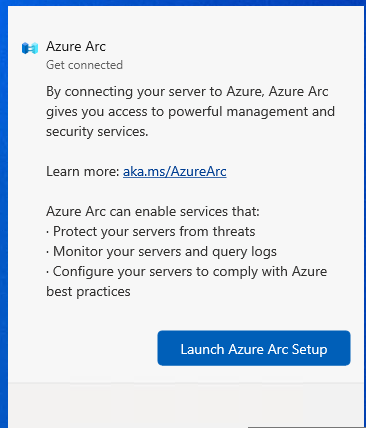The image size is (366, 428).
Task: Click the 'best practices' text line
Action: tap(88, 292)
